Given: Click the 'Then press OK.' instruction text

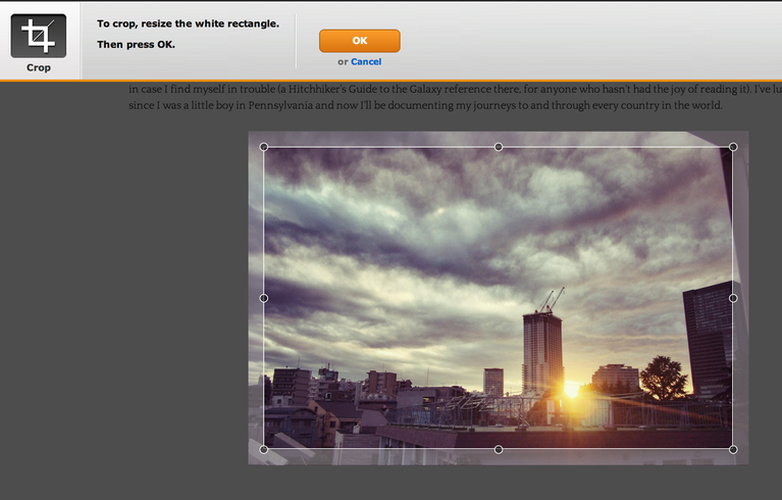Looking at the screenshot, I should pyautogui.click(x=136, y=44).
